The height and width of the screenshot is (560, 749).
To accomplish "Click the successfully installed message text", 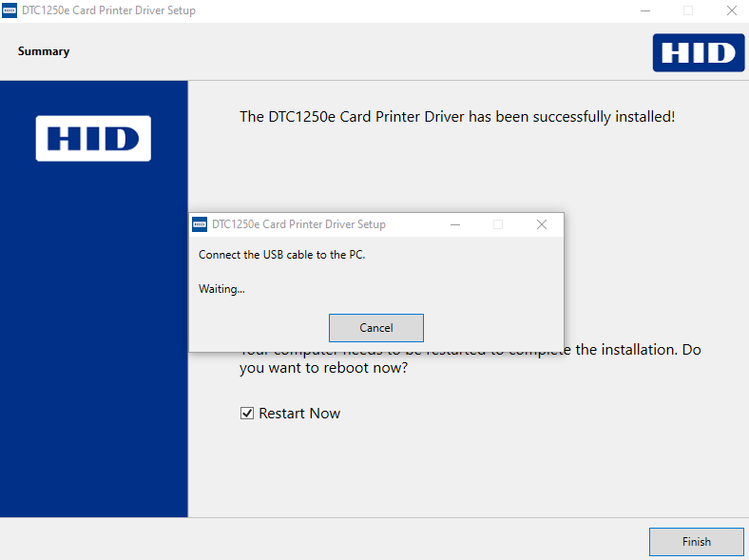I will pos(457,117).
